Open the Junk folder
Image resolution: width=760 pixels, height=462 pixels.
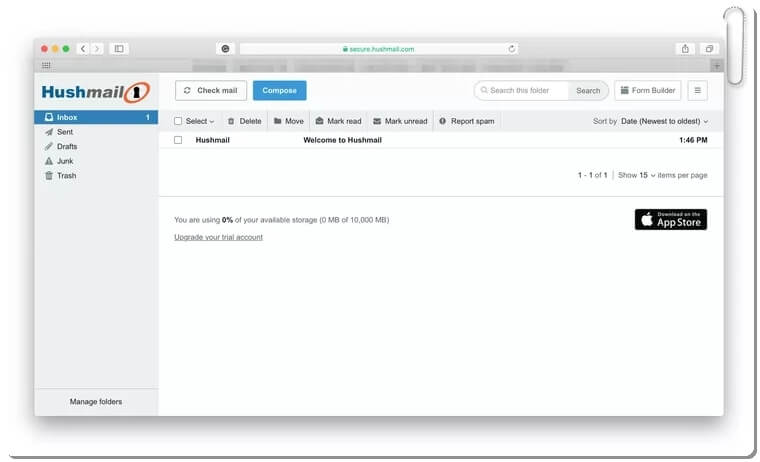pos(64,161)
